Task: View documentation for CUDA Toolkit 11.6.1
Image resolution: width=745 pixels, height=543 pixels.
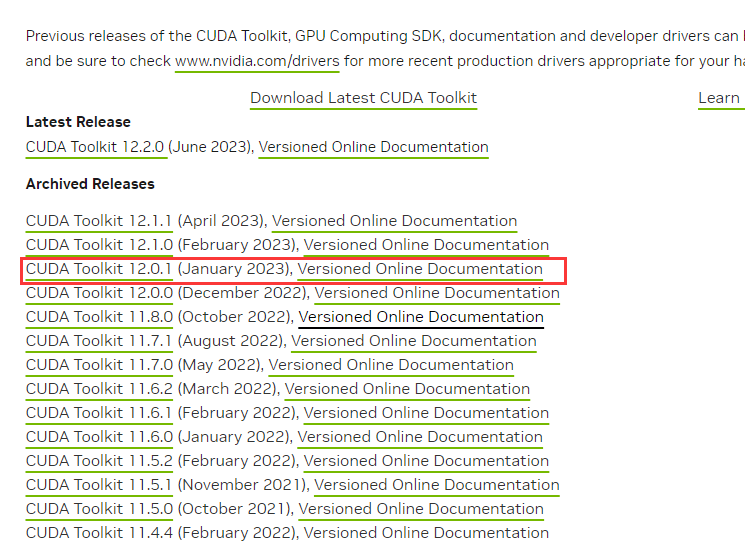Action: [x=426, y=413]
